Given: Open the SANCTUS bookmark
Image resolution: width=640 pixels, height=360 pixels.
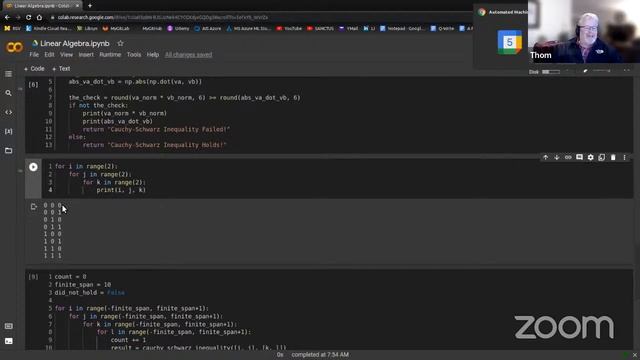Looking at the screenshot, I should point(320,29).
